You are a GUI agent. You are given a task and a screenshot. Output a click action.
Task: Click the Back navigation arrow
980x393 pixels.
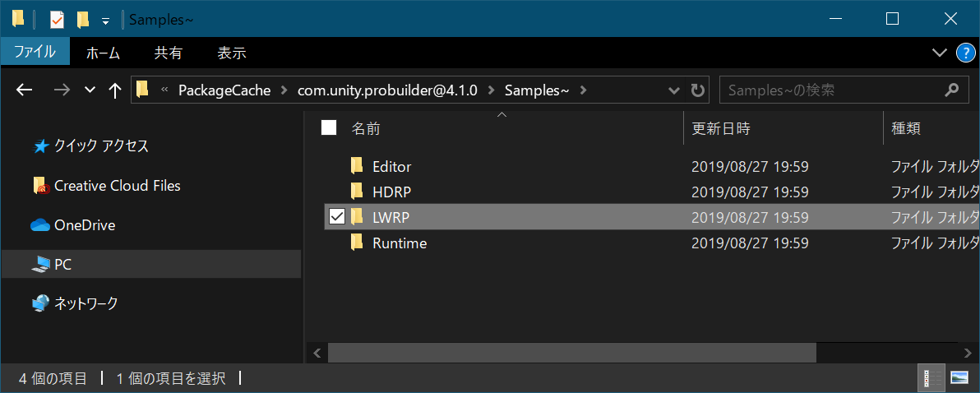tap(25, 90)
